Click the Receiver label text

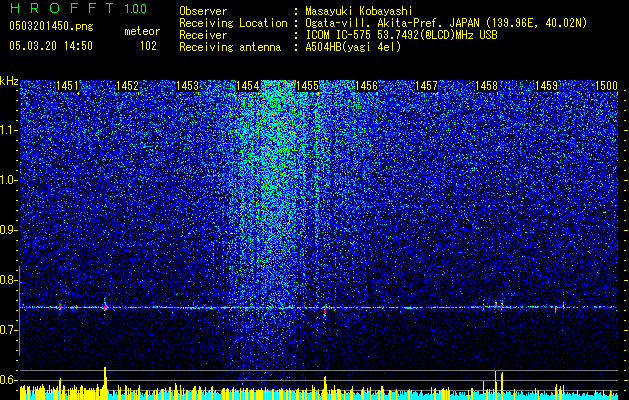[203, 35]
